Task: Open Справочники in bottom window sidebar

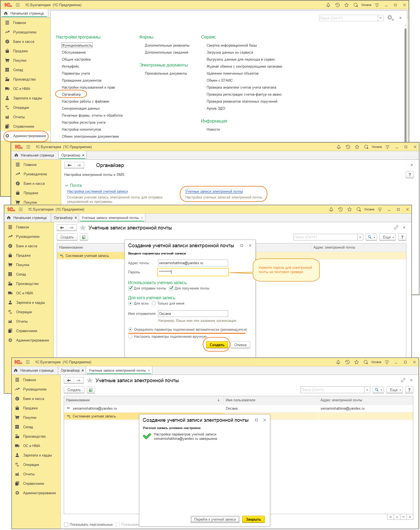Action: coord(33,483)
